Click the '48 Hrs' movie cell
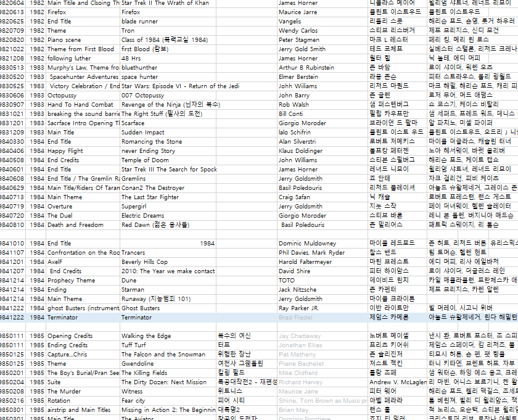Viewport: 518px width, 420px height. 168,59
